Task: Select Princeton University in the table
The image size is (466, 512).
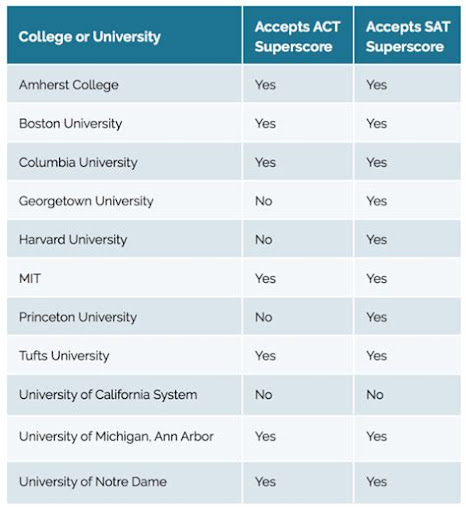Action: pyautogui.click(x=78, y=317)
